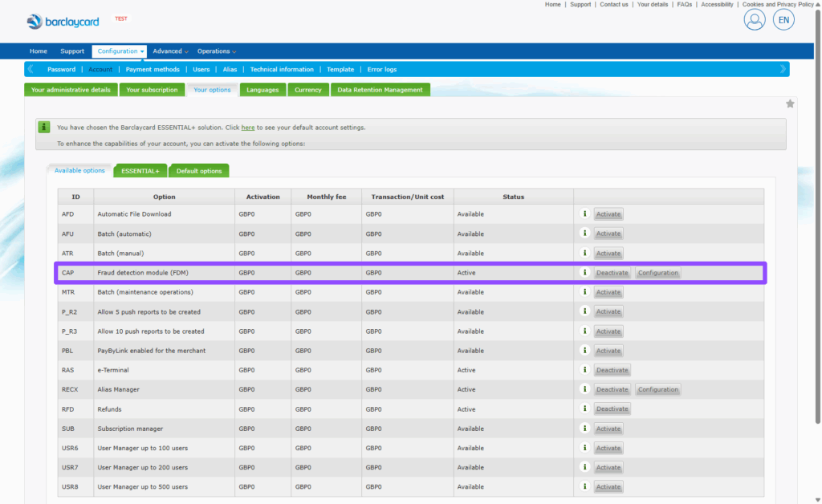Image resolution: width=822 pixels, height=504 pixels.
Task: Activate PayByLink for the merchant
Action: click(608, 351)
